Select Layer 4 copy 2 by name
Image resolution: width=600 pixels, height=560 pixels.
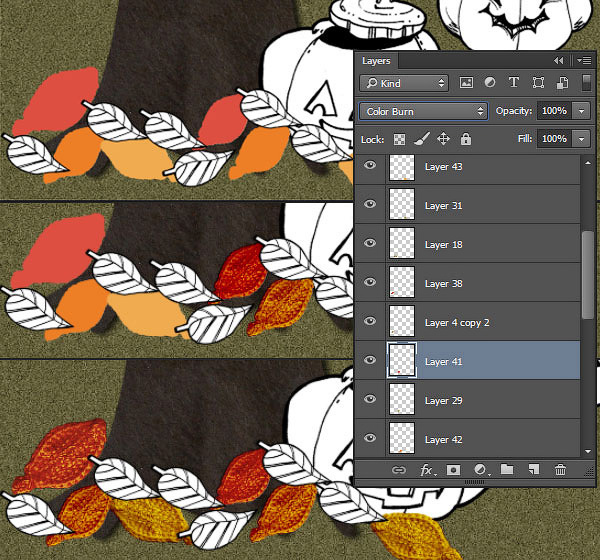click(457, 323)
